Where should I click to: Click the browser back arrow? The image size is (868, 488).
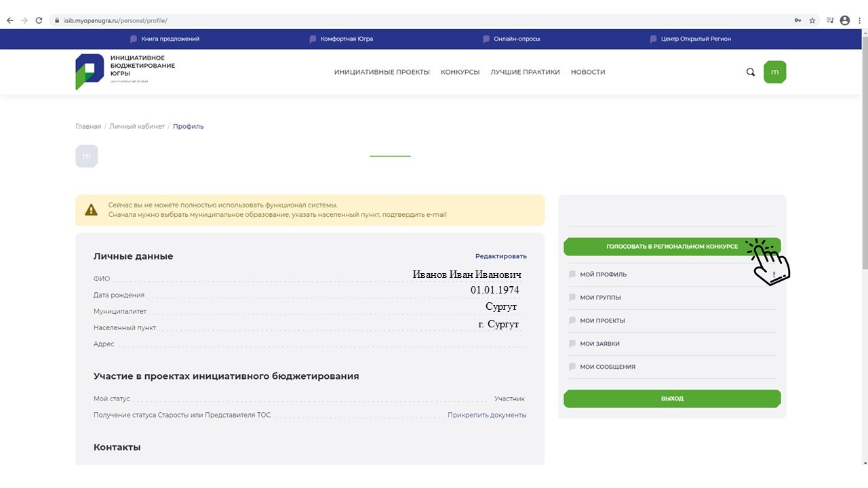click(9, 20)
